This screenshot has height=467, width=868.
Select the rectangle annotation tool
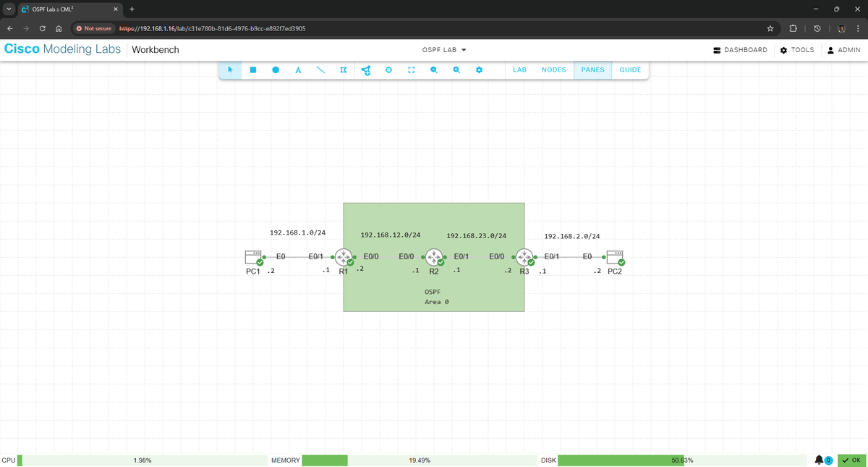click(x=253, y=70)
